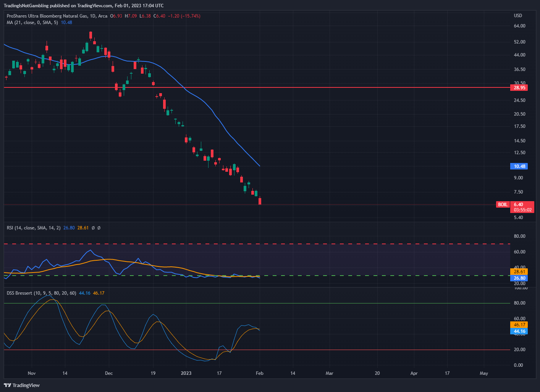This screenshot has height=392, width=540.
Task: Click the orange 46.17 DSS legend value
Action: 99,293
